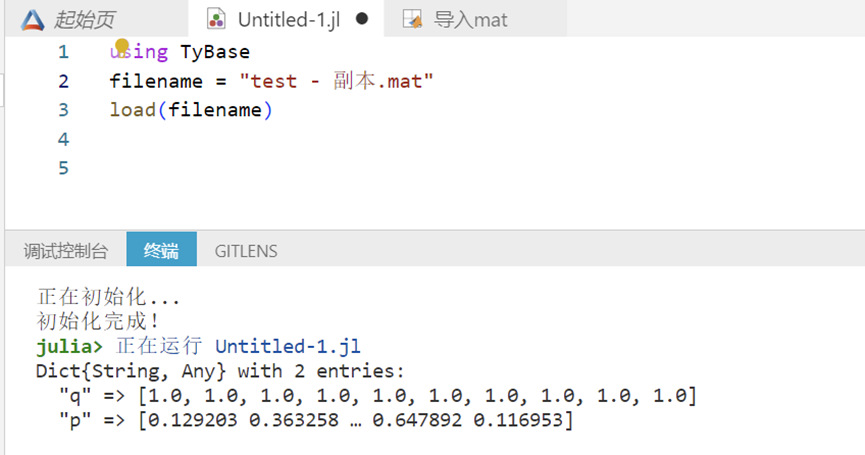Click the import icon on 导入mat tab
Viewport: 865px width, 455px height.
click(412, 19)
